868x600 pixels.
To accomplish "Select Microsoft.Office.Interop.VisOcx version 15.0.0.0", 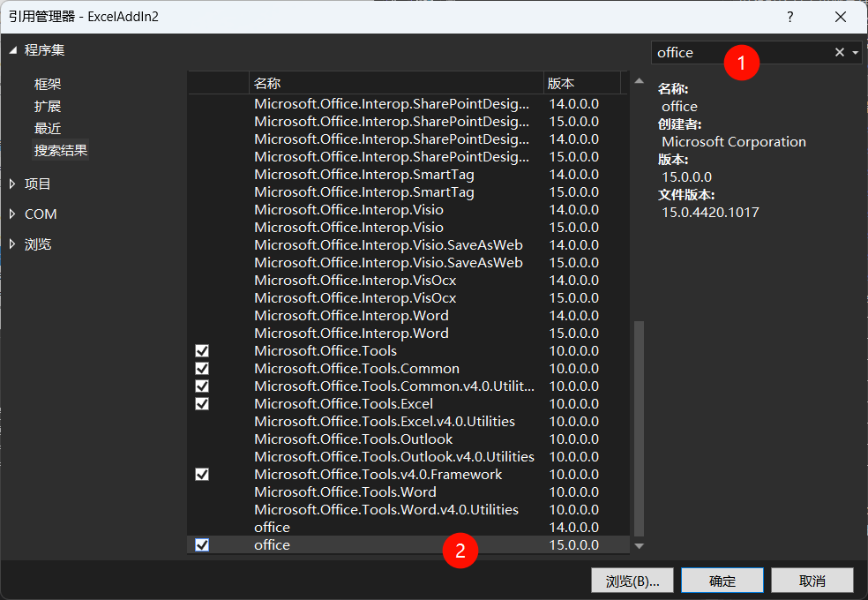I will point(408,297).
